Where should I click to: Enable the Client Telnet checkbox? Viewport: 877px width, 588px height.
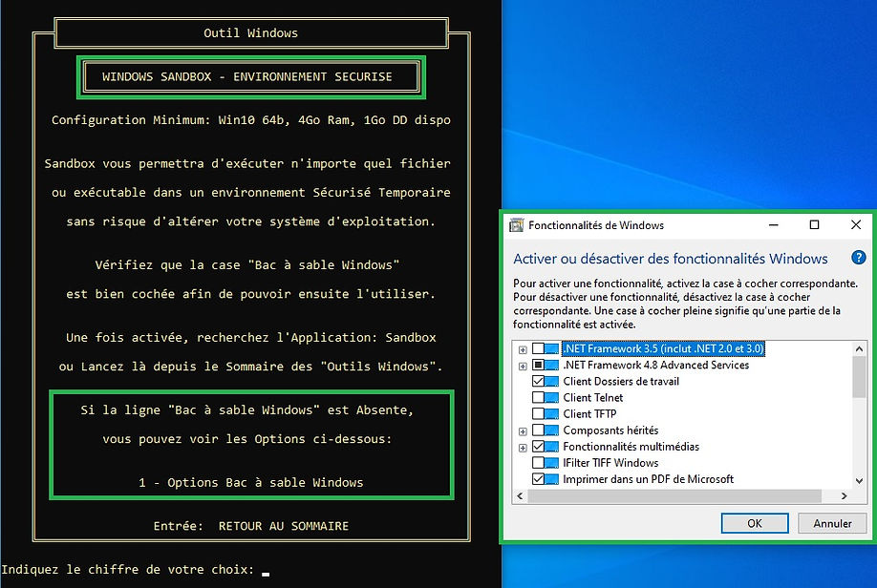[x=538, y=397]
